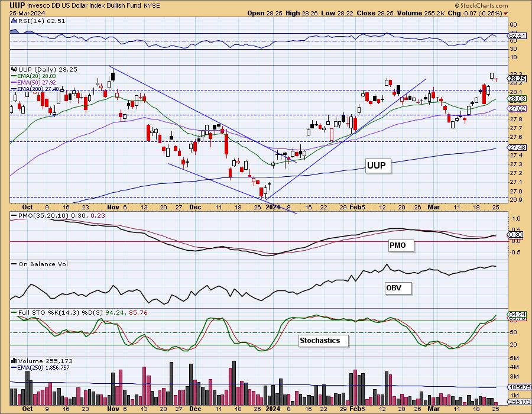Click the boxed OBV annotation label
This screenshot has height=414, width=532.
tap(398, 288)
